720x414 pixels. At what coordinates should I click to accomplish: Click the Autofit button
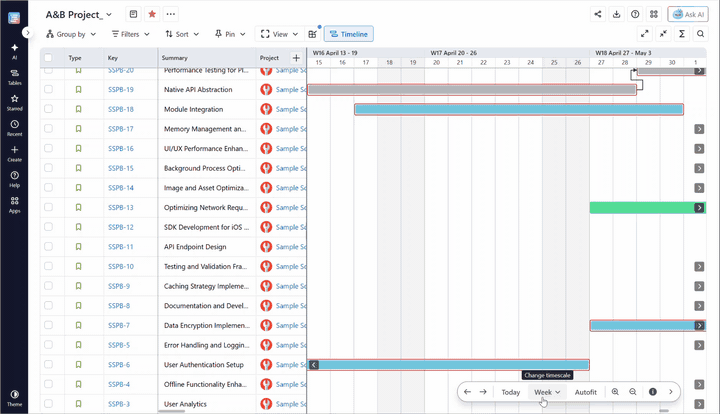pyautogui.click(x=585, y=392)
